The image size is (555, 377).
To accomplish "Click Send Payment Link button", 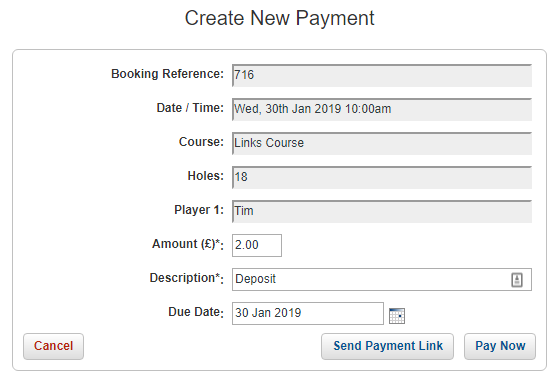I will pyautogui.click(x=388, y=346).
